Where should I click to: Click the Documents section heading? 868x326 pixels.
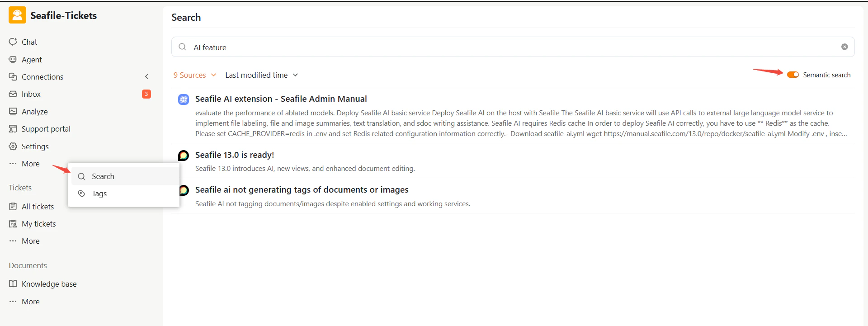coord(28,265)
